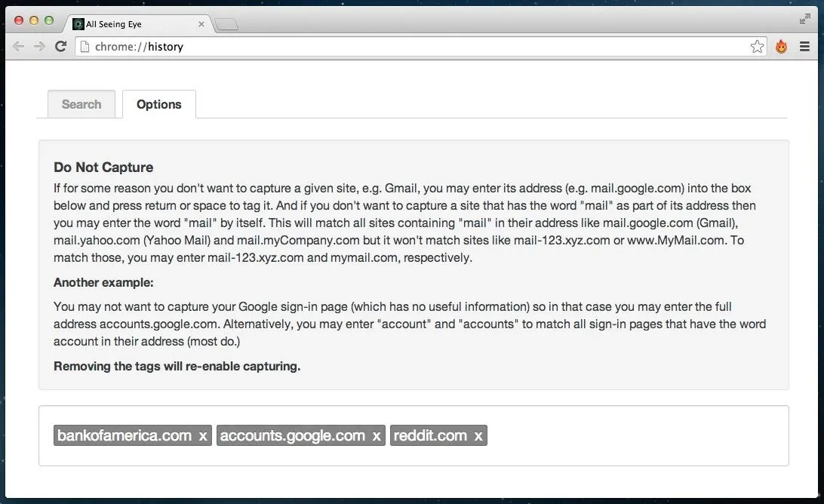Image resolution: width=824 pixels, height=504 pixels.
Task: Select the Options tab
Action: coord(159,104)
